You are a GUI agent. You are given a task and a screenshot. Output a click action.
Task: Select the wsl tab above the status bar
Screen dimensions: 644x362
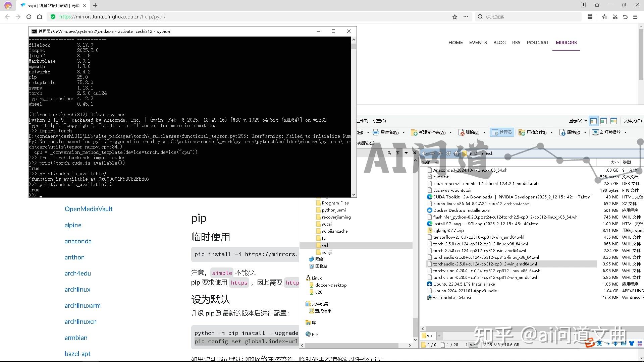tap(428, 336)
